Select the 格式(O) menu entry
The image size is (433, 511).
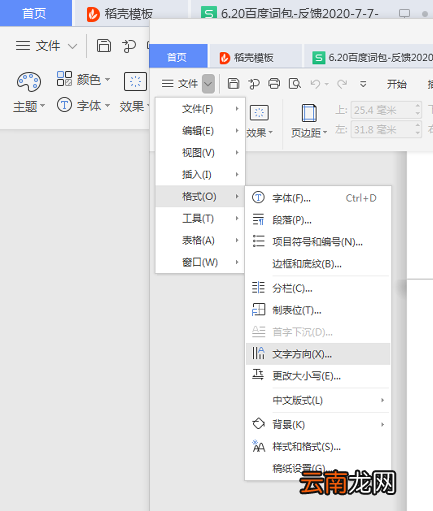click(200, 196)
